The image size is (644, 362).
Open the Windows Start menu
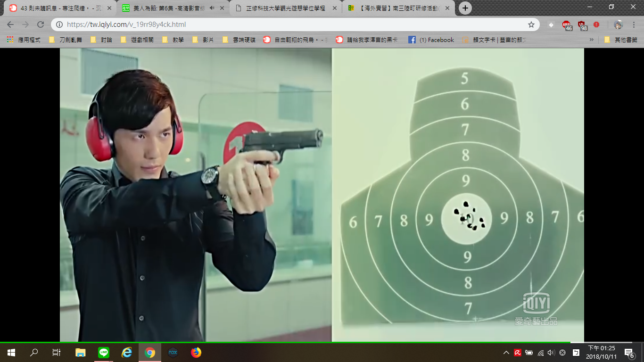(11, 353)
